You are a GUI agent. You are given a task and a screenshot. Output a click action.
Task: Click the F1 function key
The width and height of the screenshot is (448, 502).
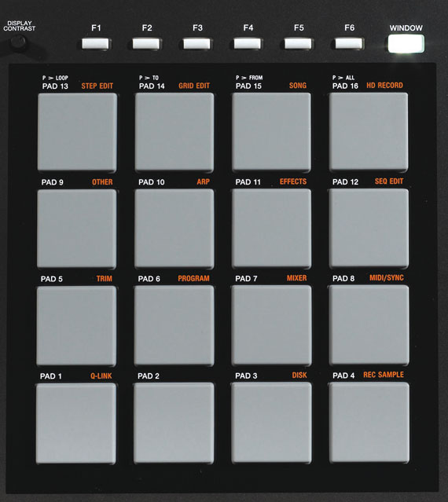click(95, 43)
